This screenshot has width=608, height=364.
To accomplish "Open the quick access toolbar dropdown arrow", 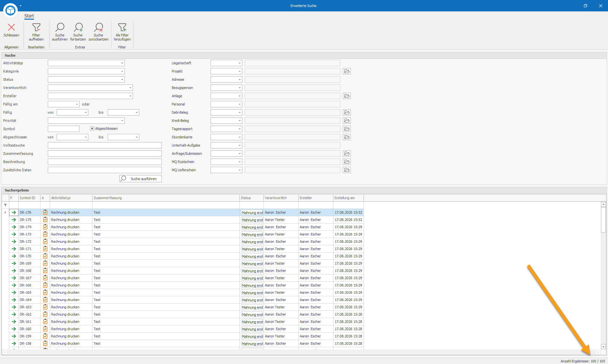I will click(21, 6).
